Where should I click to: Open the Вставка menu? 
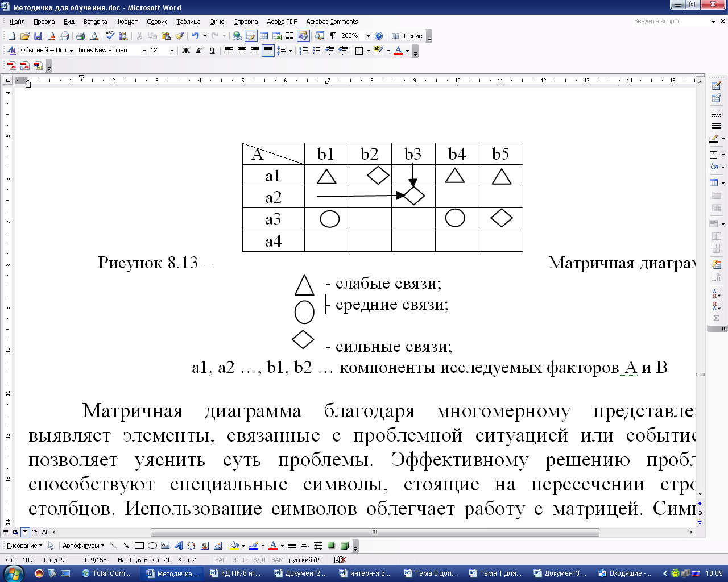[x=95, y=22]
